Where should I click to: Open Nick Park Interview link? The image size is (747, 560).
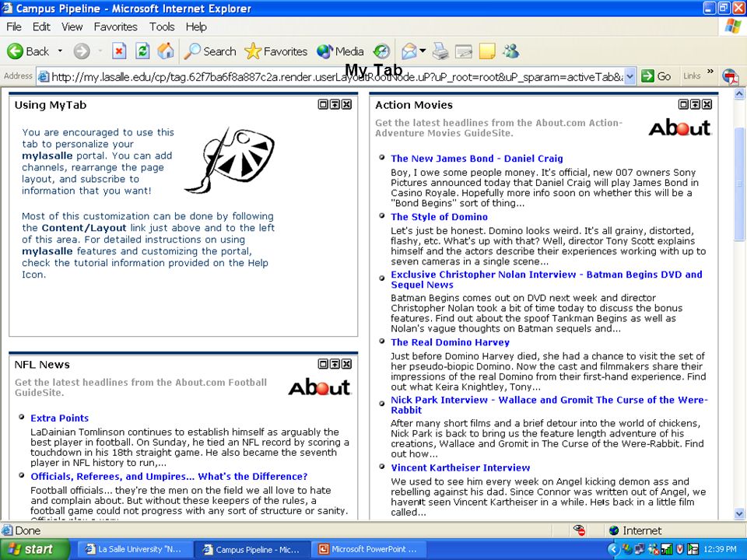tap(549, 404)
